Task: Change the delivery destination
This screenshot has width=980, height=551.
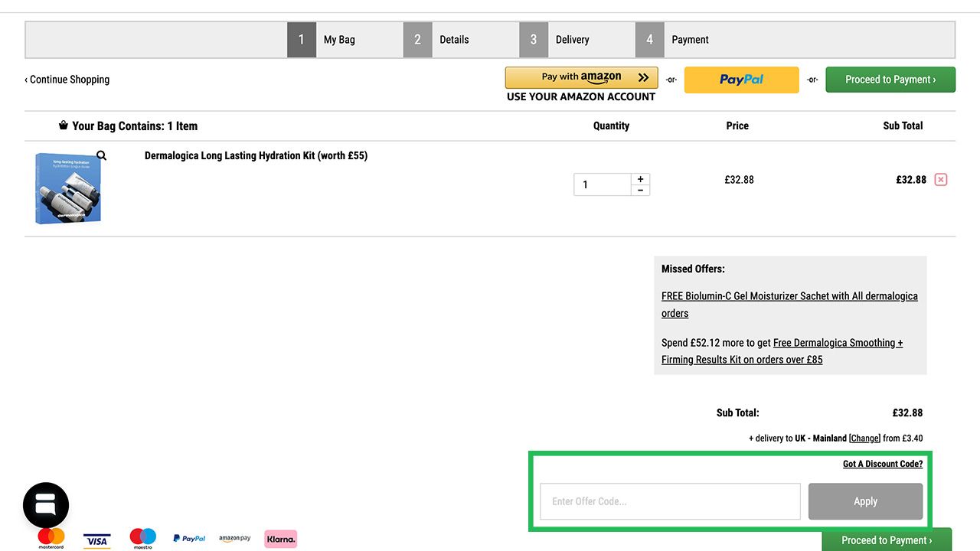Action: pyautogui.click(x=865, y=439)
